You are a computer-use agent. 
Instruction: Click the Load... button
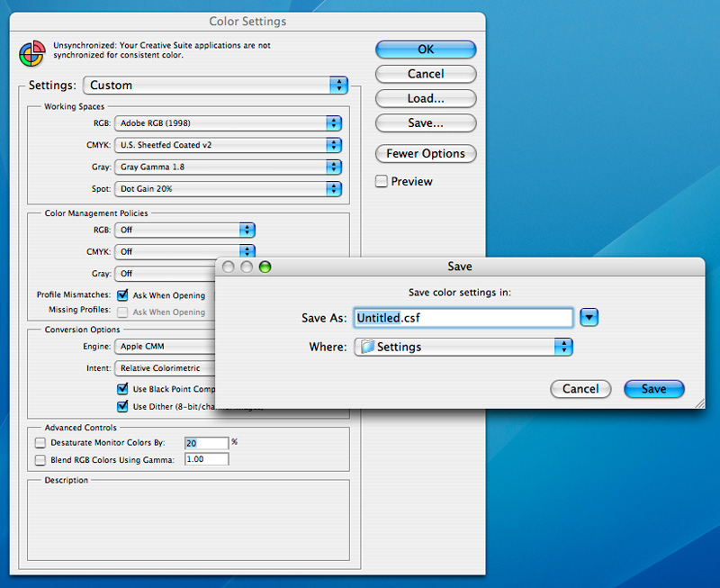click(x=426, y=98)
